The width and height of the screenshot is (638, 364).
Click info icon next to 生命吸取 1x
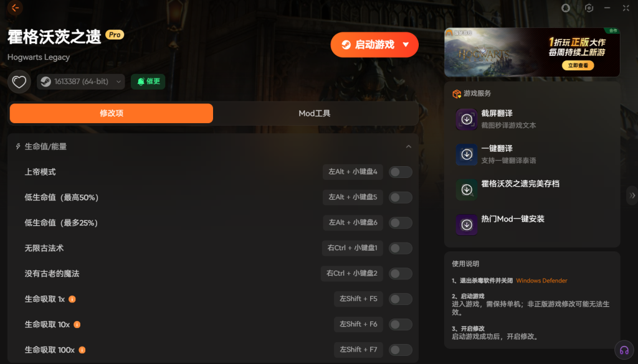72,299
